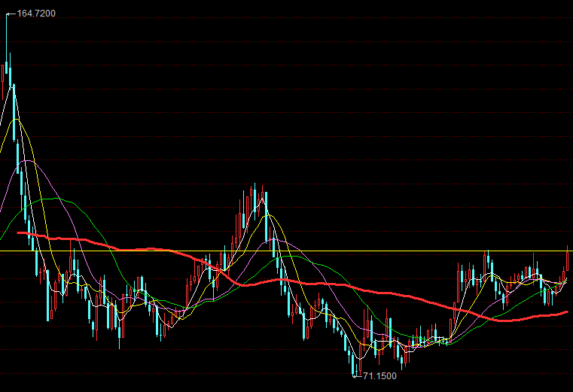Image resolution: width=573 pixels, height=392 pixels.
Task: Click the 164.7200 high price label
Action: (x=36, y=14)
